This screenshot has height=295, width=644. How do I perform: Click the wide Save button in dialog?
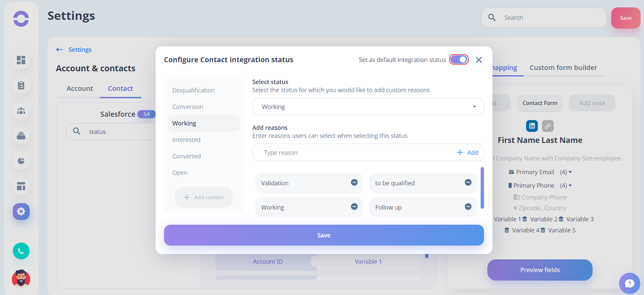(324, 235)
